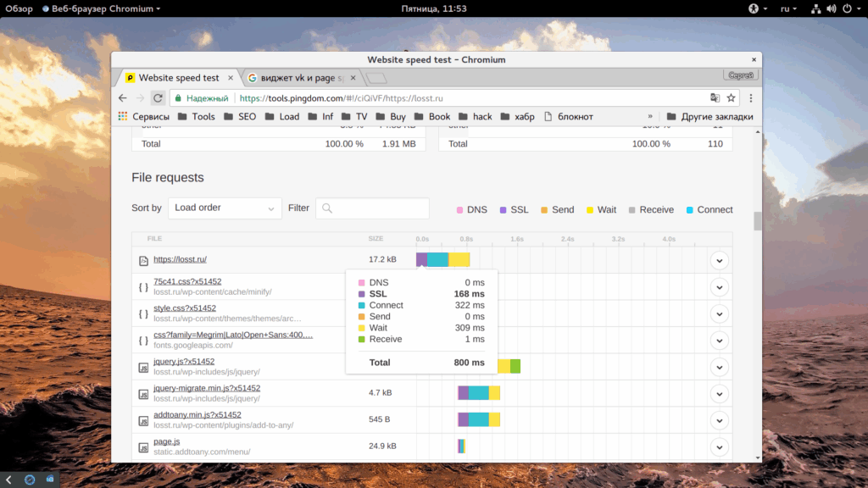Click the Filter search input field
Image resolution: width=868 pixels, height=488 pixels.
click(372, 208)
